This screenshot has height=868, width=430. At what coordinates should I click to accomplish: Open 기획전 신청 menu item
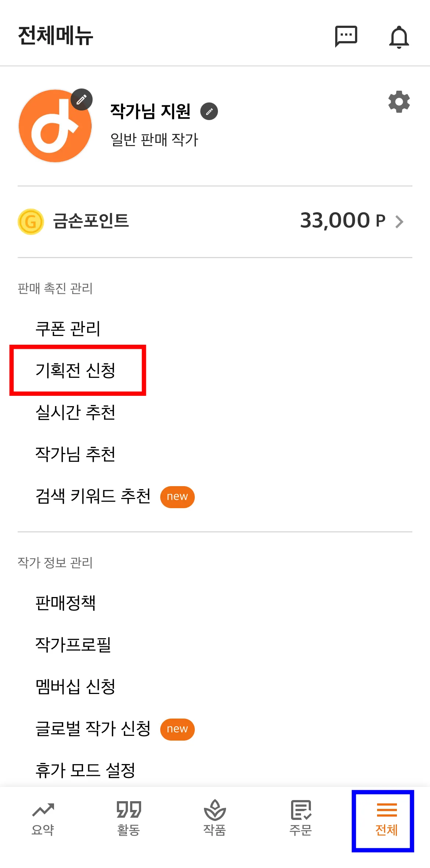pos(75,370)
